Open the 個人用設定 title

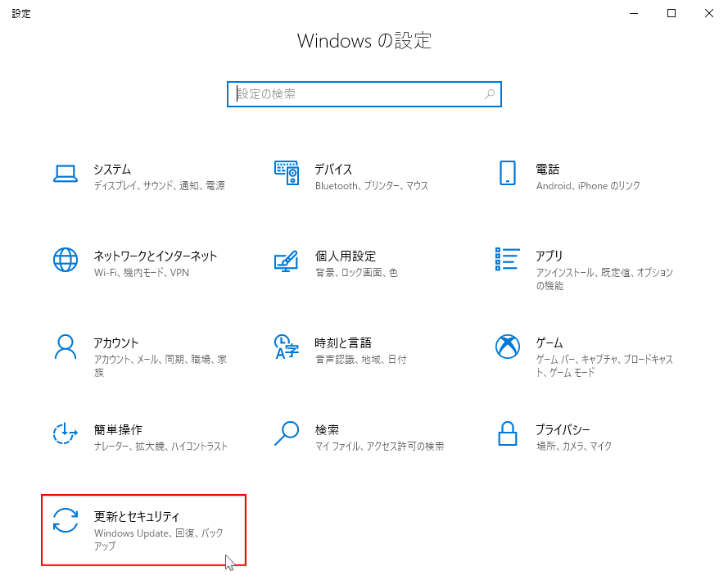coord(346,256)
